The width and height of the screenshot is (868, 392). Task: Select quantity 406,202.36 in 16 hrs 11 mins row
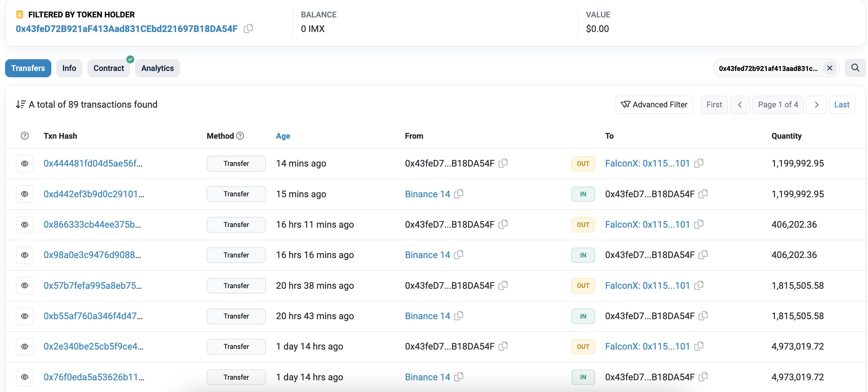pos(794,224)
